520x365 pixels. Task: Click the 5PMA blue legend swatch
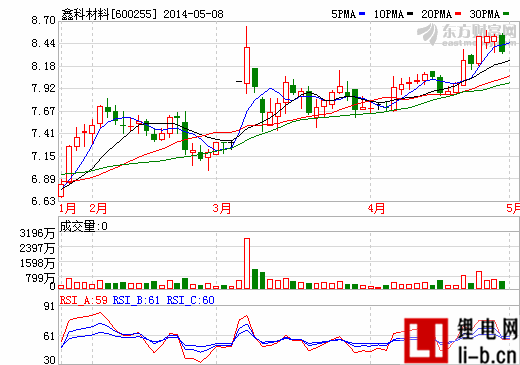pos(362,14)
